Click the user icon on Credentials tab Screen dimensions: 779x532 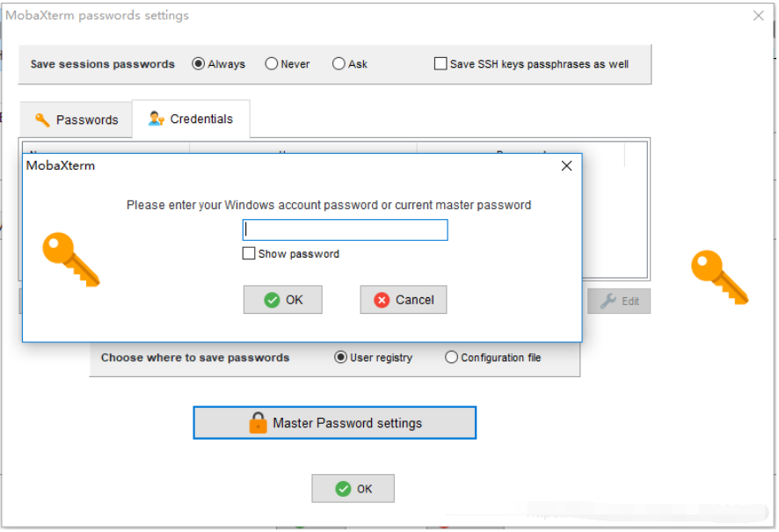tap(157, 119)
